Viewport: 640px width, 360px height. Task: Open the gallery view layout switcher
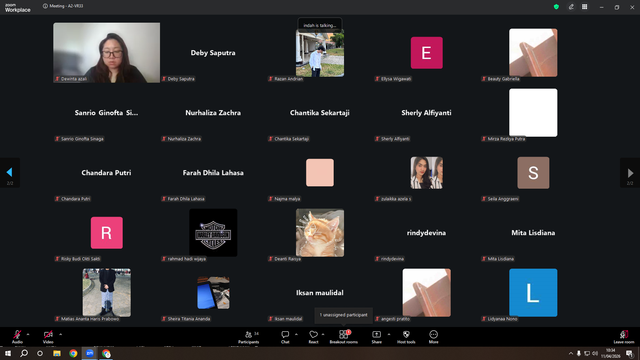coord(584,7)
